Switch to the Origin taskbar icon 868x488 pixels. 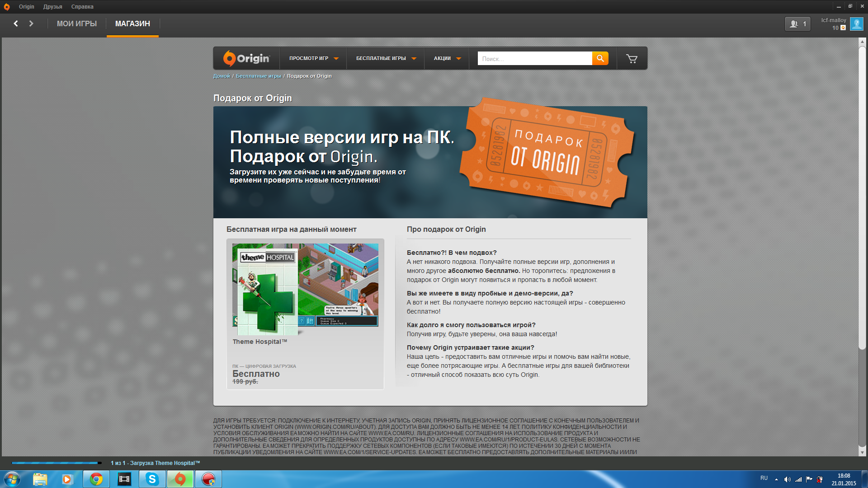[180, 479]
